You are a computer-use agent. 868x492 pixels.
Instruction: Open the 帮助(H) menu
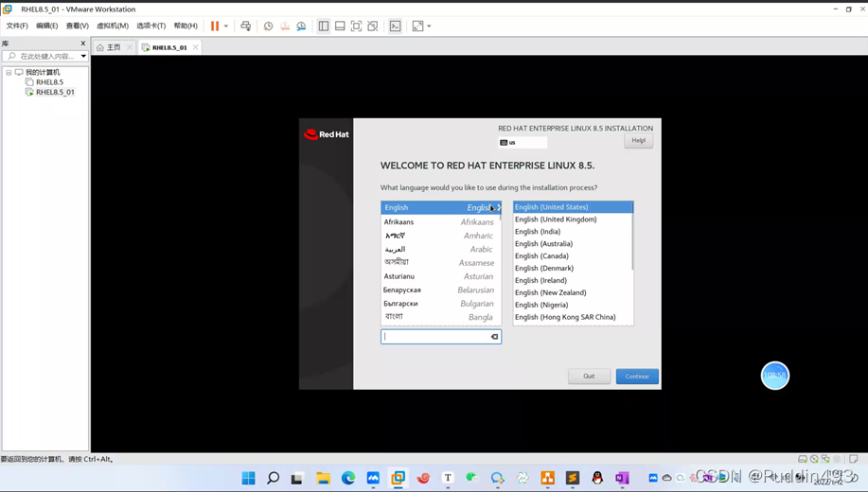(x=186, y=26)
